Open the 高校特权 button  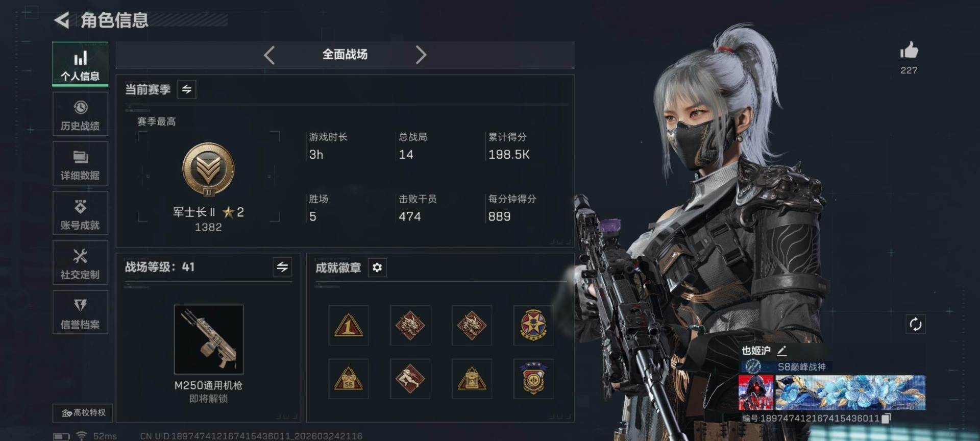point(83,412)
